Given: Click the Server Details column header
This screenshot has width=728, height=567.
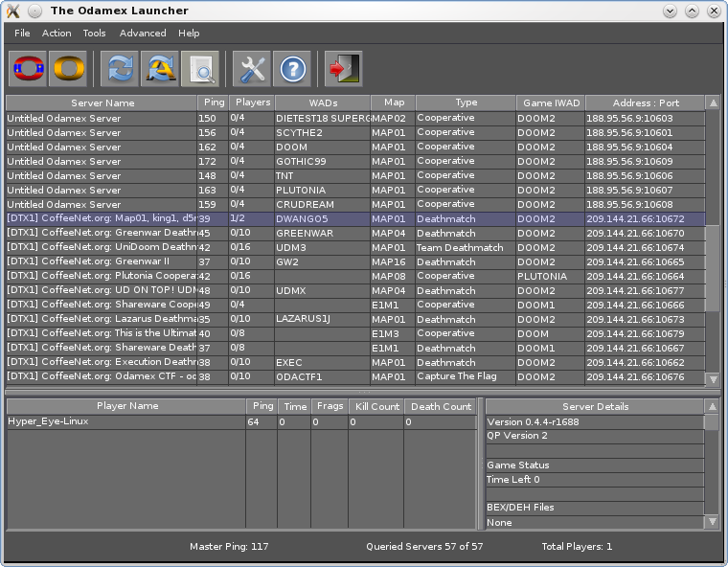Looking at the screenshot, I should [595, 406].
